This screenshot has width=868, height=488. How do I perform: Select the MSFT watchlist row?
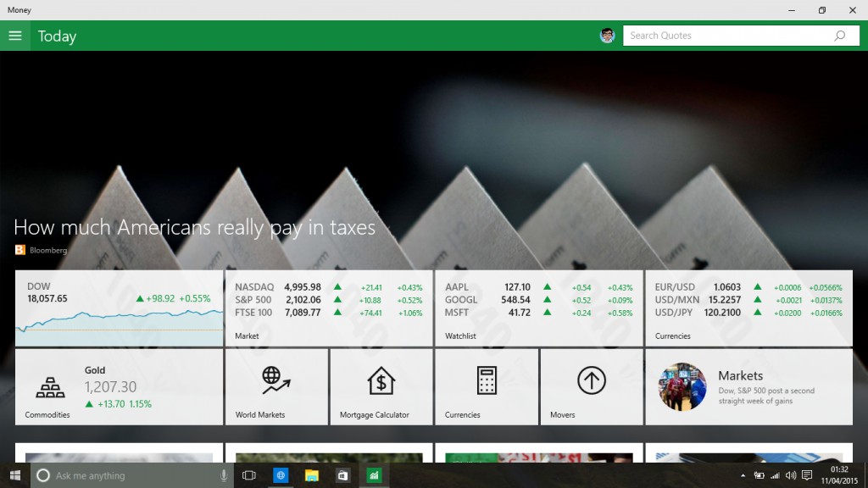click(x=538, y=313)
